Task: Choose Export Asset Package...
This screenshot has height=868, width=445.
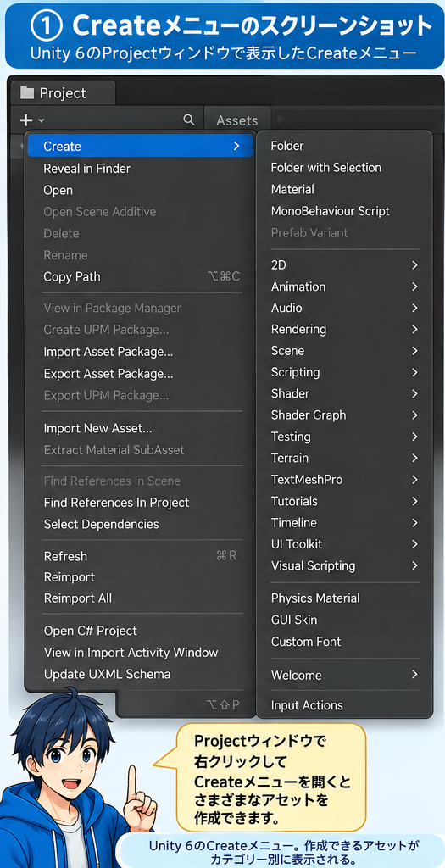Action: click(142, 374)
